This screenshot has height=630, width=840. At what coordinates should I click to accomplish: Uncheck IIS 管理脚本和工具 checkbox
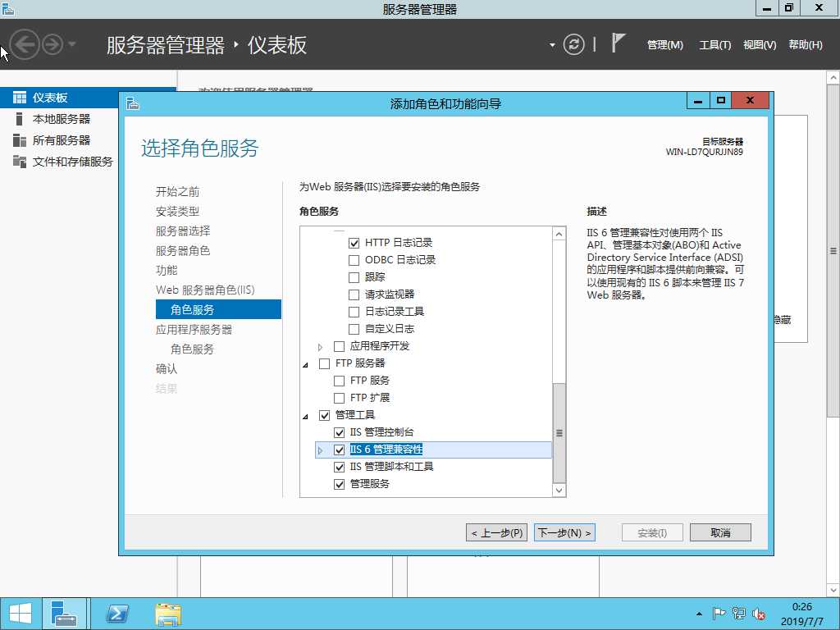339,467
